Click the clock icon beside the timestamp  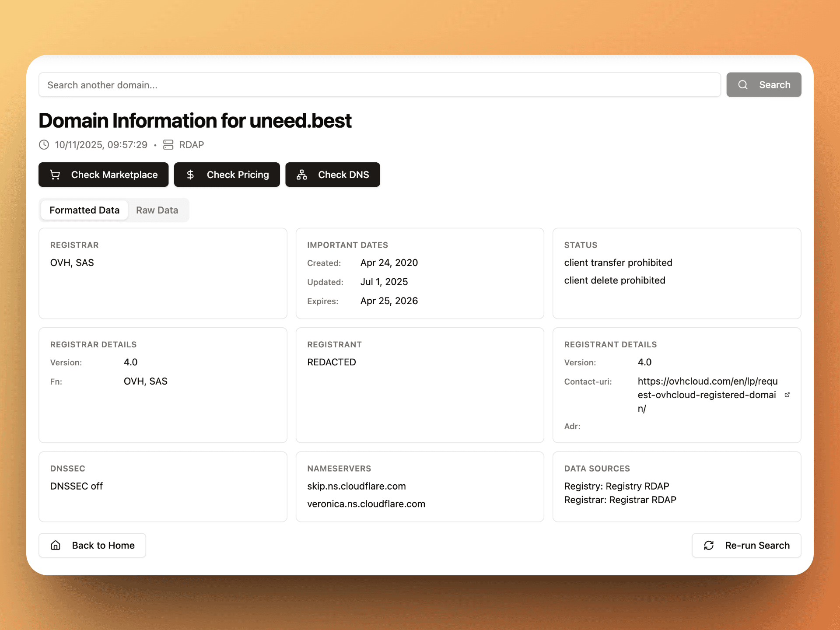tap(43, 144)
